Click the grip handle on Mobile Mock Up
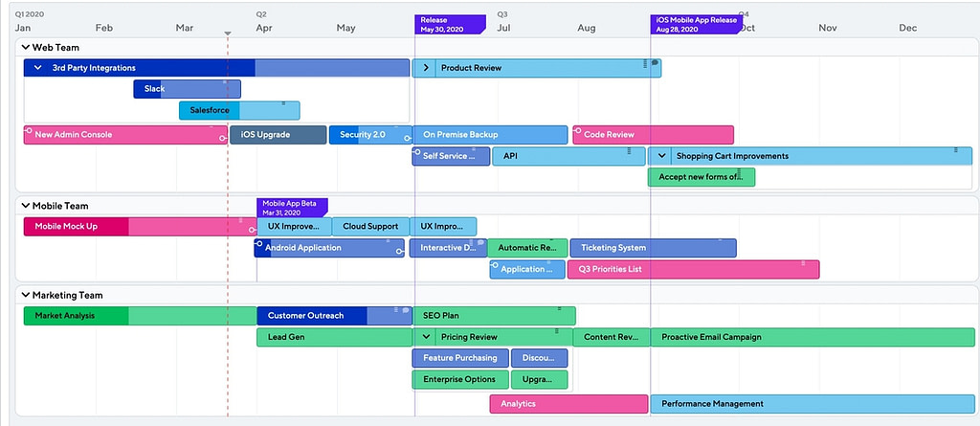980x426 pixels. click(x=240, y=220)
